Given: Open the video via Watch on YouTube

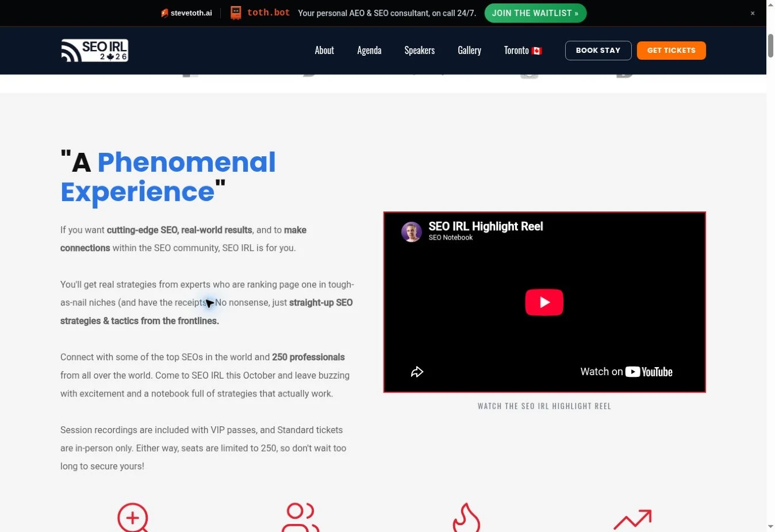Looking at the screenshot, I should pos(626,372).
